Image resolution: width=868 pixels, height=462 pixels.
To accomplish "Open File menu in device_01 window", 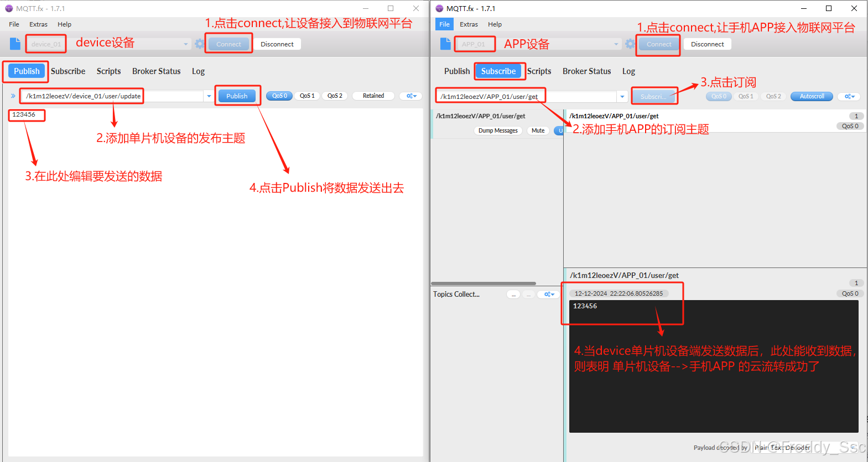I will point(14,24).
